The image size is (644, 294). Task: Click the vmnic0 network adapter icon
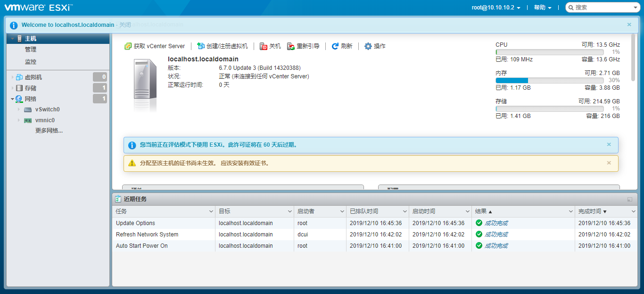pyautogui.click(x=28, y=120)
